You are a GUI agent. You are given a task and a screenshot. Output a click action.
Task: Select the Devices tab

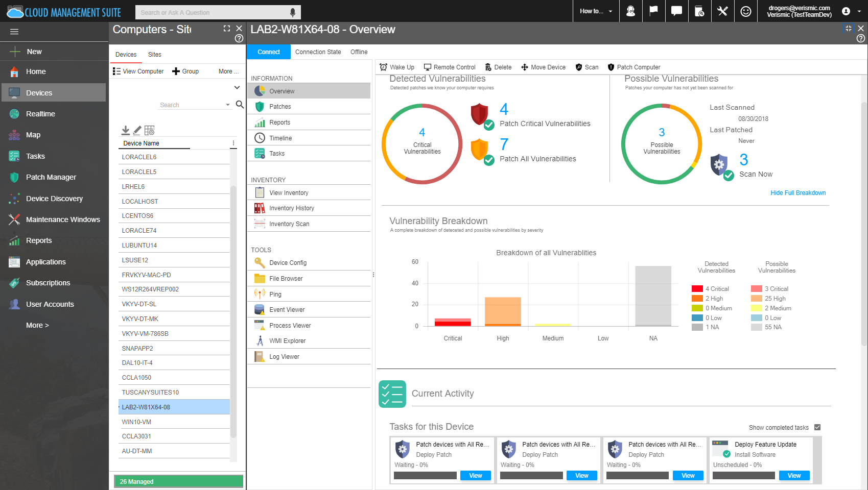click(126, 55)
